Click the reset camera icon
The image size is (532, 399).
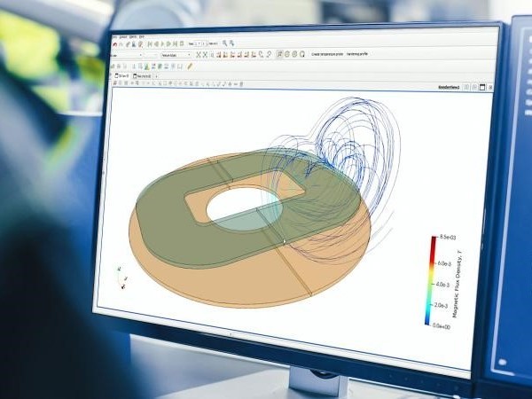click(x=198, y=54)
